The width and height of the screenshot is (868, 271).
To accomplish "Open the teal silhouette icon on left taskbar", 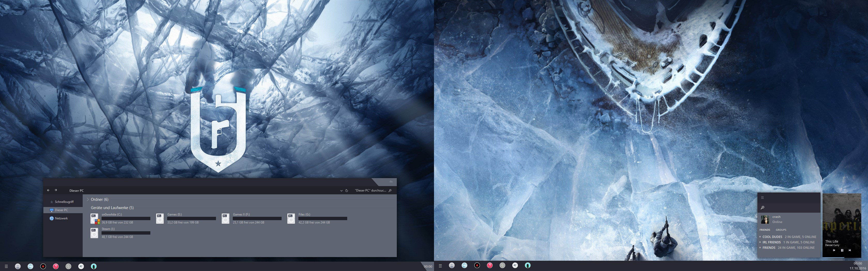I will coord(94,266).
